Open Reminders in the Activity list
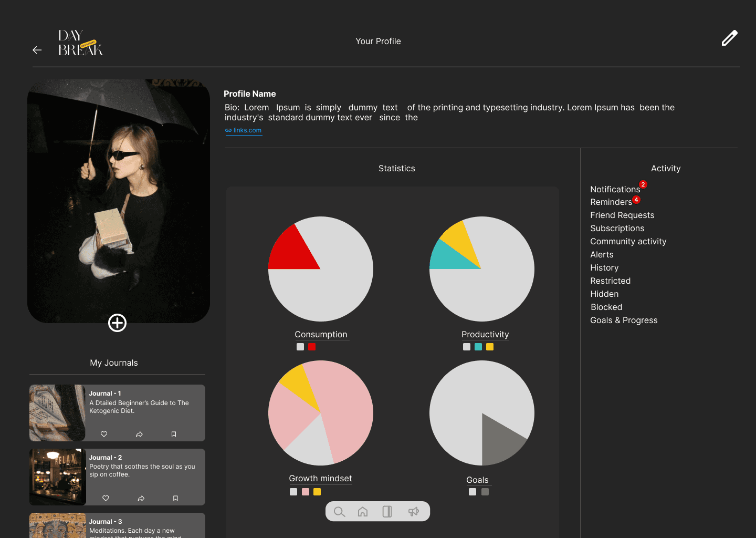The image size is (756, 538). pos(611,202)
